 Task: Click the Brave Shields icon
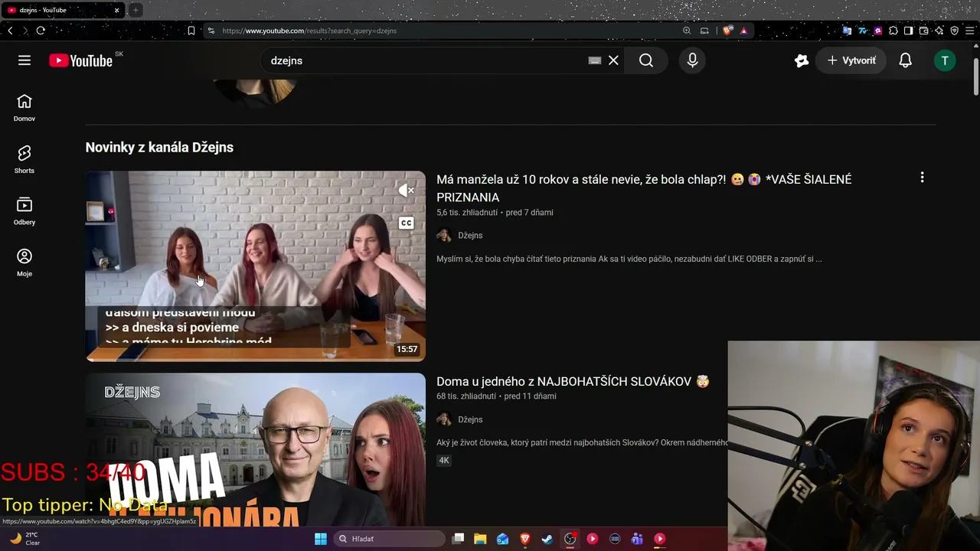pos(727,31)
